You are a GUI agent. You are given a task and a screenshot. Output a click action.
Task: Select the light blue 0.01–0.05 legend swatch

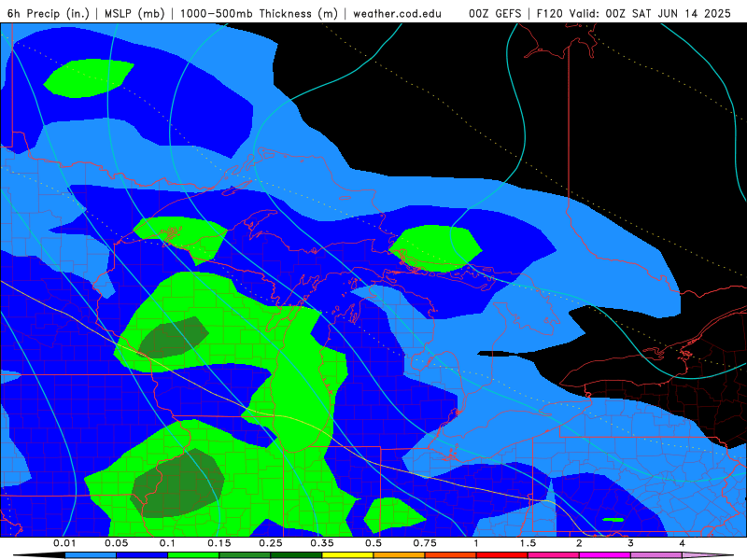91,555
